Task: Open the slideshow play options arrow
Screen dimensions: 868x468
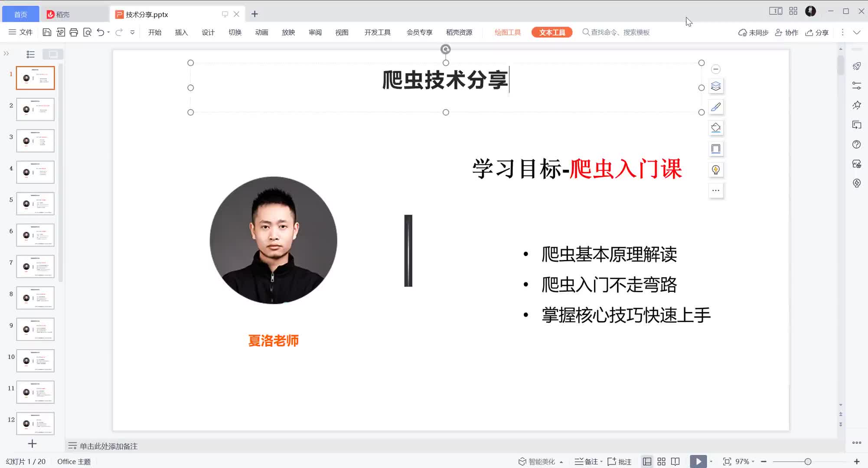Action: tap(711, 461)
